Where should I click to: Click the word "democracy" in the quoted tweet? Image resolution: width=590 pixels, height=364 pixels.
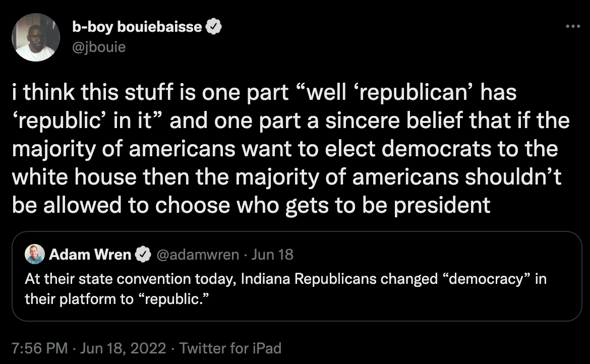[x=489, y=279]
